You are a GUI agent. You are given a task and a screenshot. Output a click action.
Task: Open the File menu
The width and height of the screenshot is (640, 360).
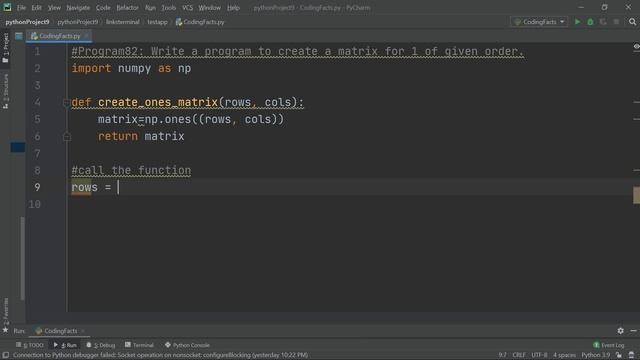coord(21,7)
